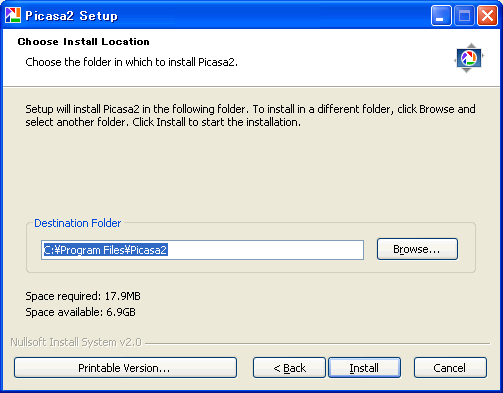Click the Picasa logo in the header
Image resolution: width=503 pixels, height=393 pixels.
tap(469, 58)
